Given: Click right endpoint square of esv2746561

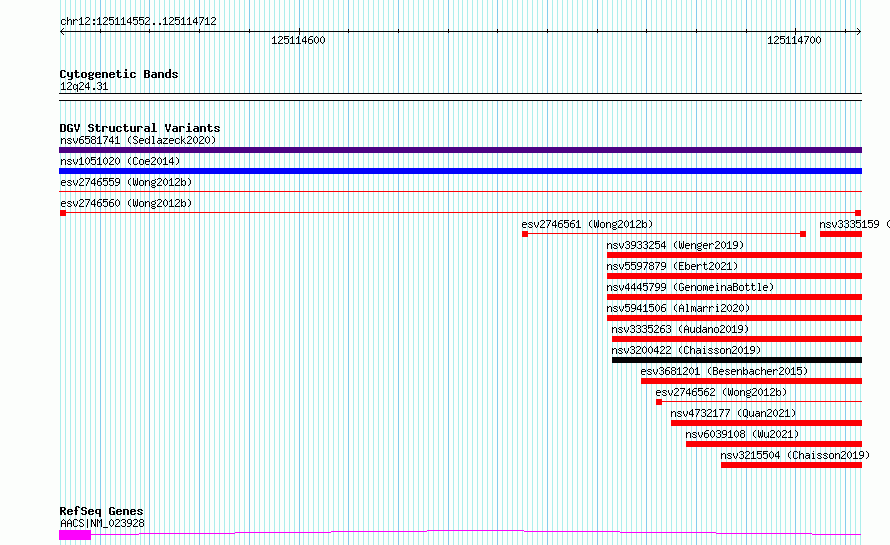Looking at the screenshot, I should pos(803,234).
